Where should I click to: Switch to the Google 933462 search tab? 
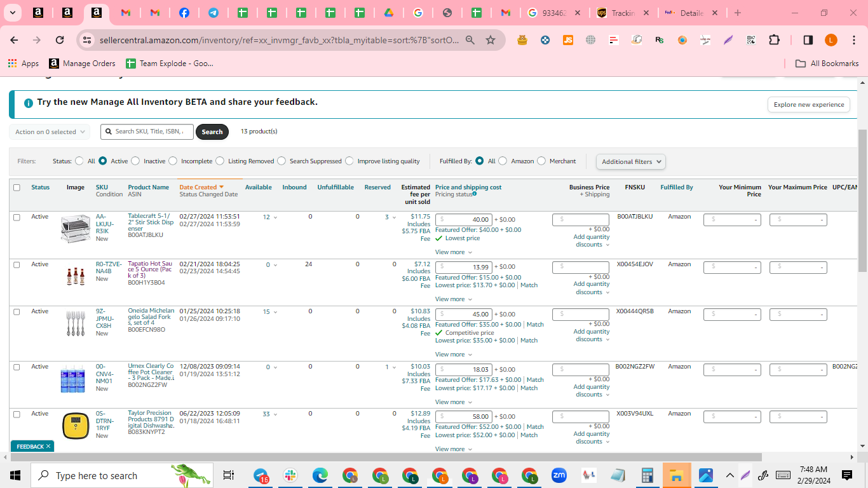[553, 13]
